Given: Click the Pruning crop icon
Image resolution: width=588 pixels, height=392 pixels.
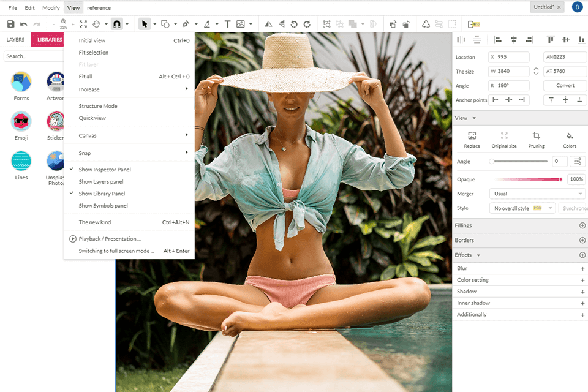Looking at the screenshot, I should 536,136.
